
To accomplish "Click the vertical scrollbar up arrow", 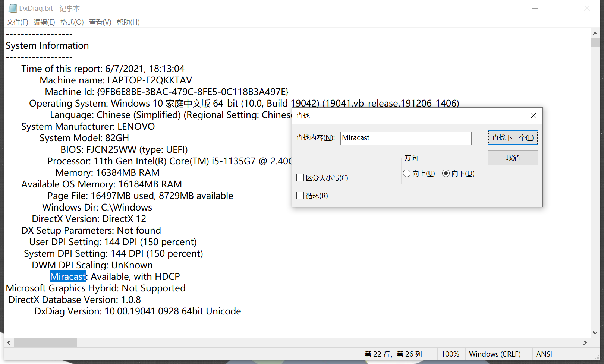I will pos(595,33).
